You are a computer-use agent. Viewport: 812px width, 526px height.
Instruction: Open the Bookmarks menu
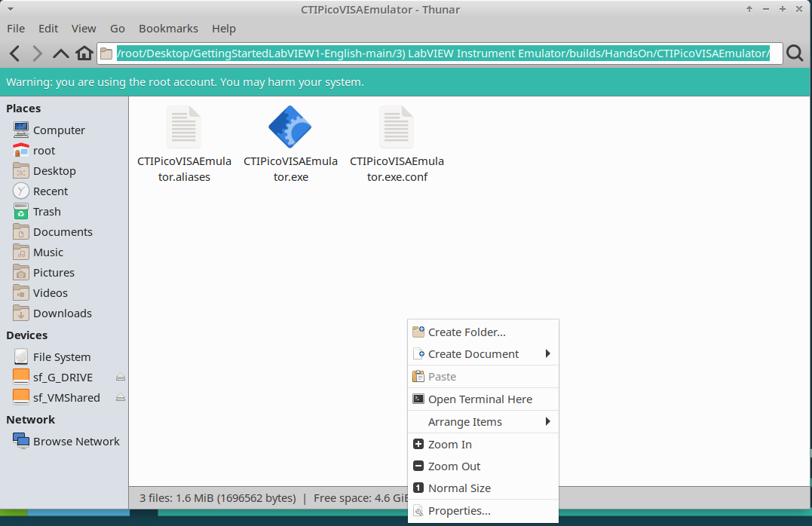coord(168,29)
